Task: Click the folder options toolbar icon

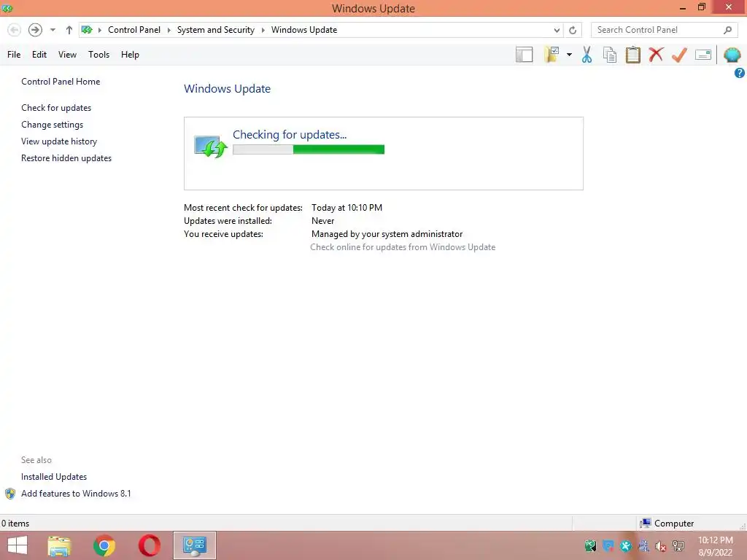Action: coord(551,55)
